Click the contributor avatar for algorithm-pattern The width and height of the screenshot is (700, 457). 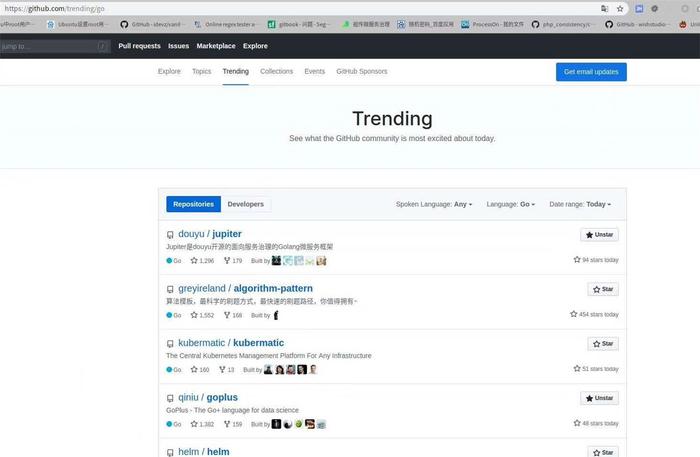coord(276,315)
